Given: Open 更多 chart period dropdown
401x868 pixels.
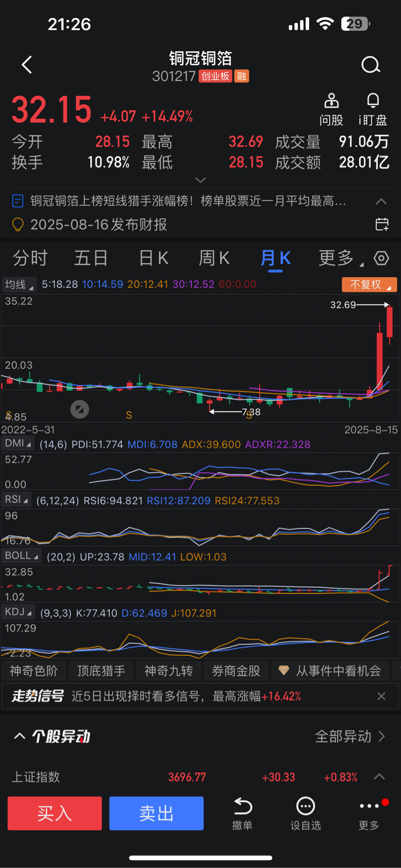Looking at the screenshot, I should click(340, 258).
